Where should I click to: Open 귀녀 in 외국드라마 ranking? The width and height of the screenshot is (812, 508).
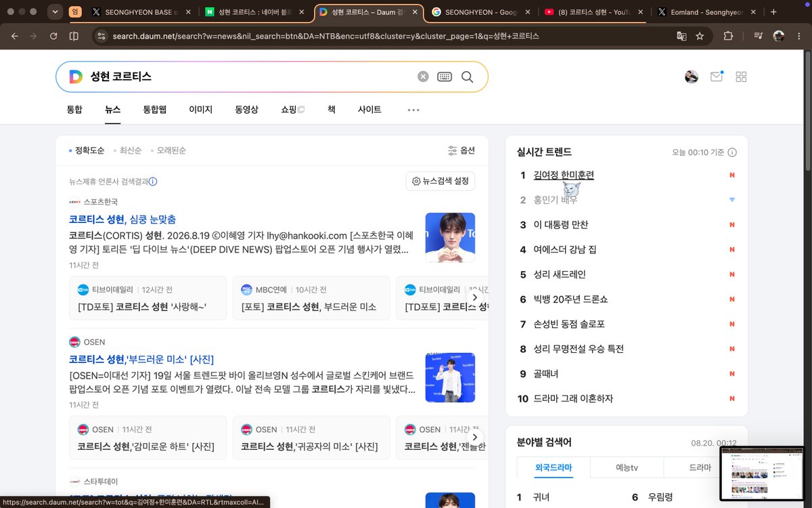click(x=541, y=498)
